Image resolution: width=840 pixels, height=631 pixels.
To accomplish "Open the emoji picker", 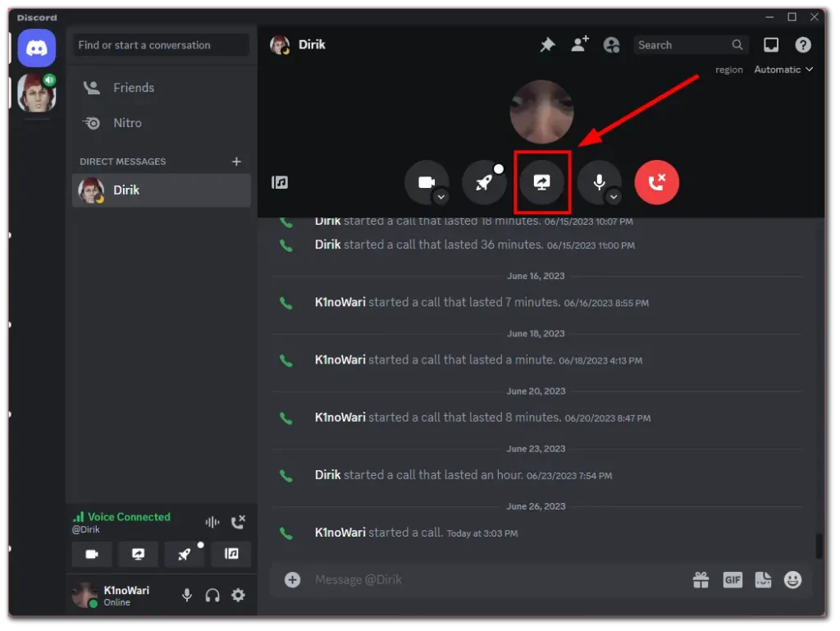I will pos(793,579).
